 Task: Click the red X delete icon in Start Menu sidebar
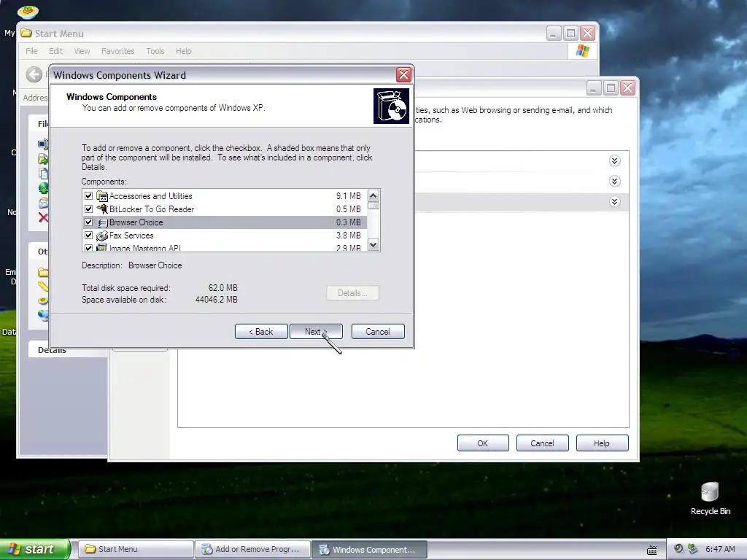click(x=43, y=217)
